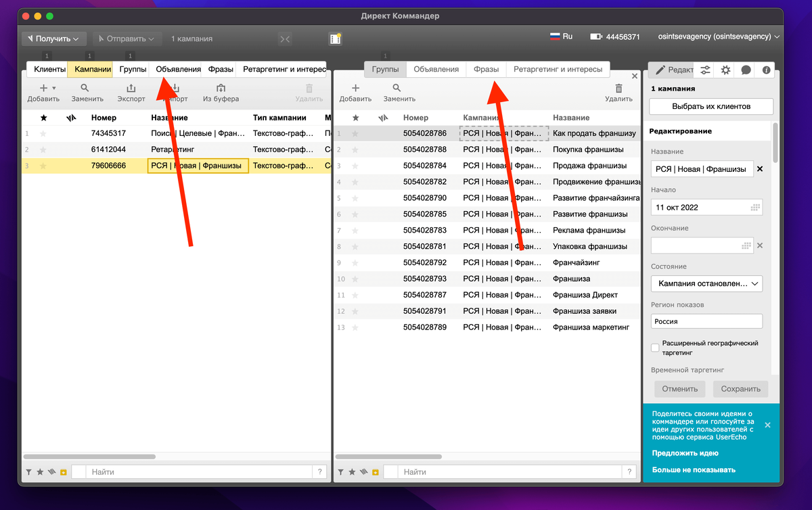
Task: Click Больше не показывать link
Action: [694, 469]
